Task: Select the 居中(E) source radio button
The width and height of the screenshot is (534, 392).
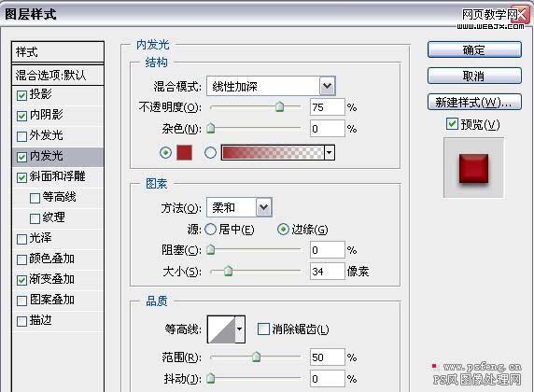Action: (x=210, y=230)
